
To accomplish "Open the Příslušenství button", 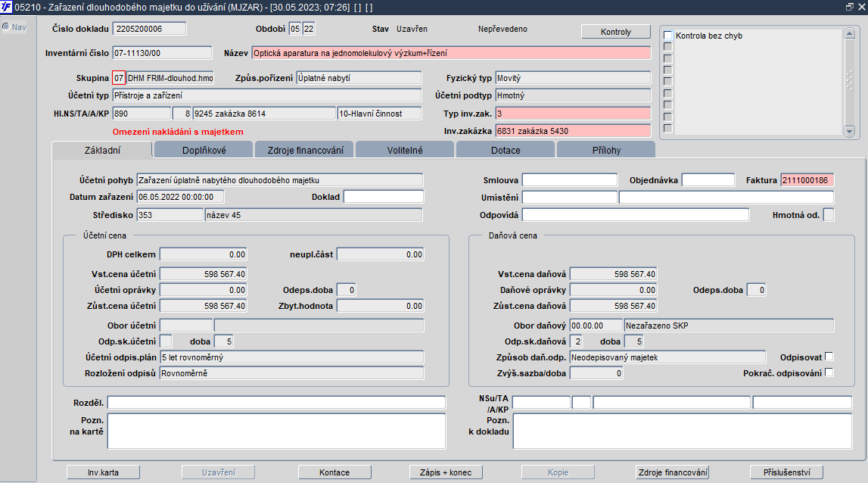I will pos(786,472).
